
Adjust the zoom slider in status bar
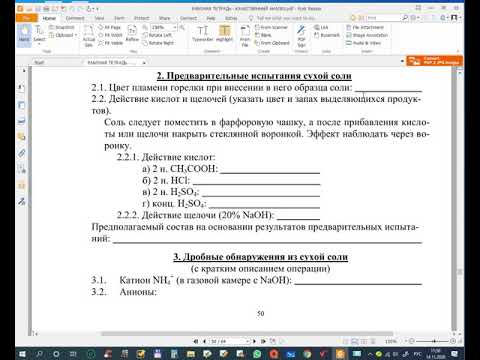coord(434,341)
